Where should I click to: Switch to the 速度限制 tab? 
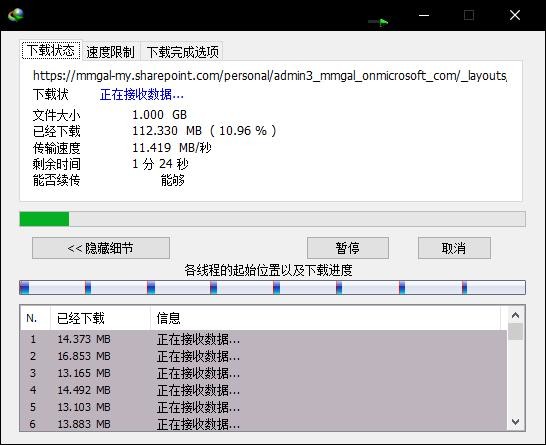[110, 52]
